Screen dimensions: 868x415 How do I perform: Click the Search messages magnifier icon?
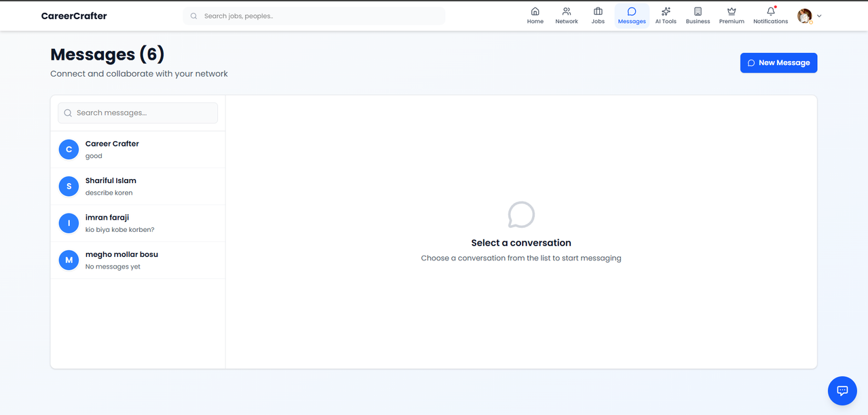pyautogui.click(x=68, y=113)
